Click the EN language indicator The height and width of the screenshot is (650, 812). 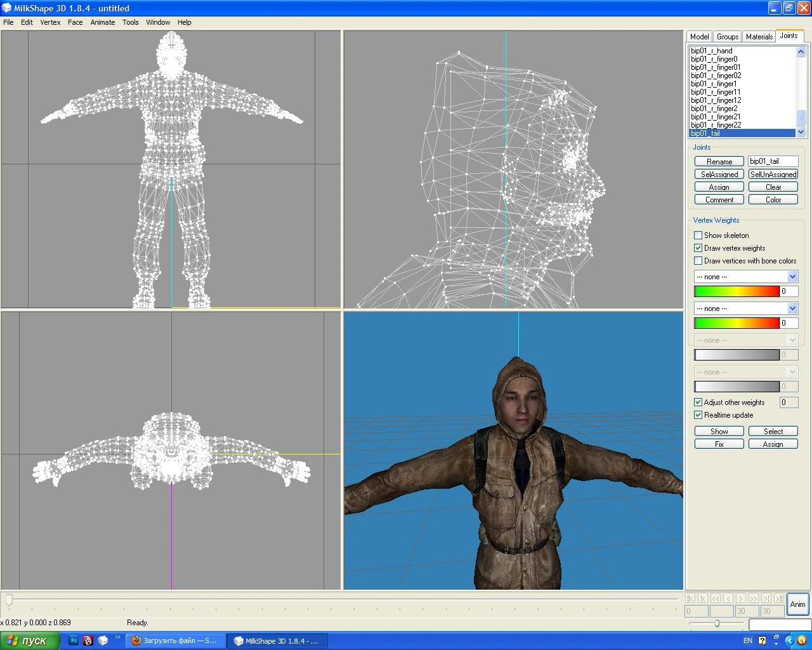pos(747,640)
